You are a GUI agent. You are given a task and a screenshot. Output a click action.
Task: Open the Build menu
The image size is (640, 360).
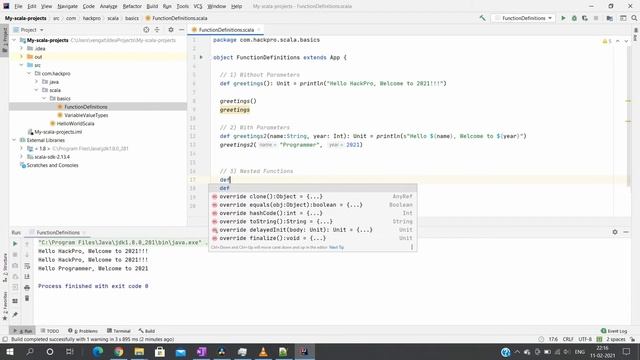tap(152, 6)
